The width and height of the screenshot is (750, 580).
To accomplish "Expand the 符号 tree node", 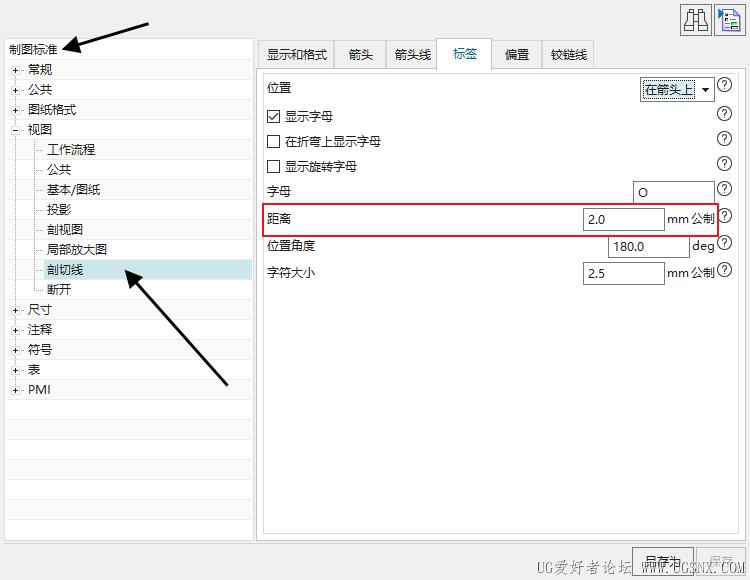I will click(15, 350).
